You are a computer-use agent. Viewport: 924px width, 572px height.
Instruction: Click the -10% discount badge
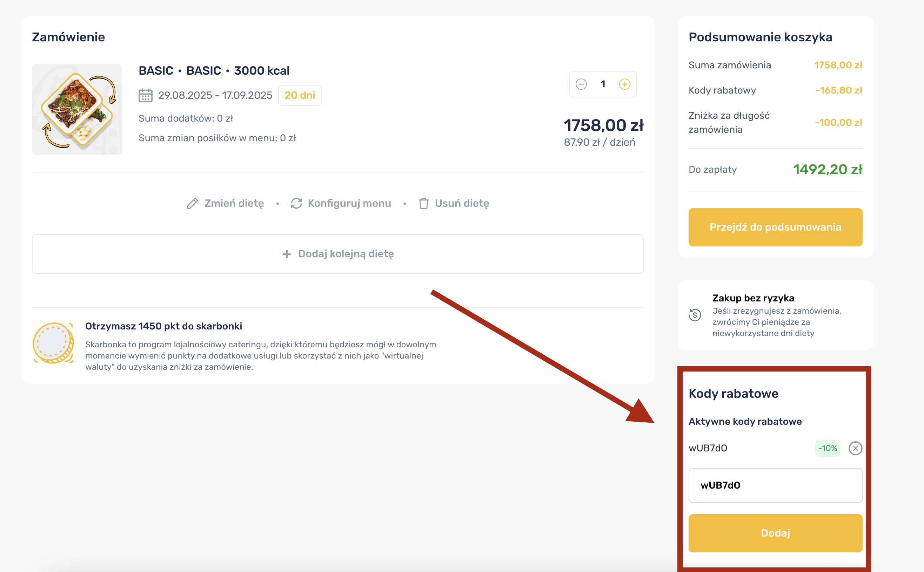coord(828,448)
